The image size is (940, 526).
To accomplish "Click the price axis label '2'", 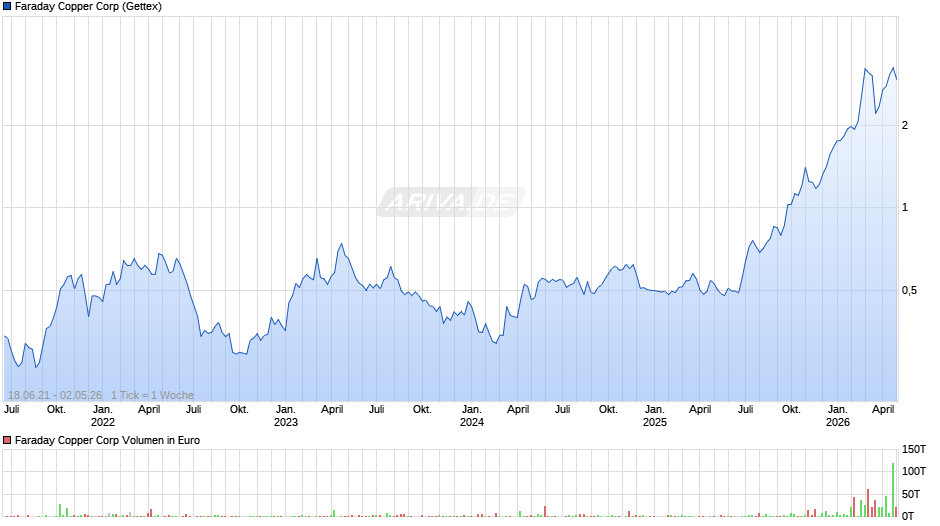I will point(905,125).
